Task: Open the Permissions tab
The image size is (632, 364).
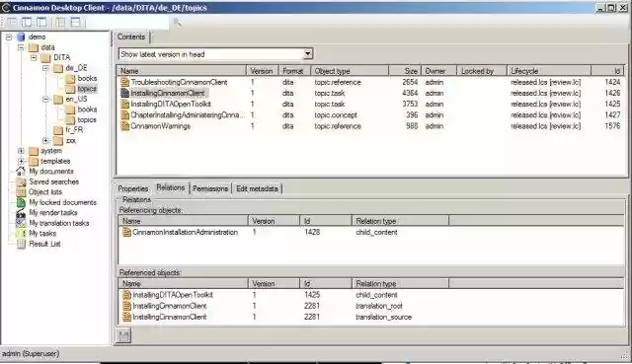Action: coord(210,188)
